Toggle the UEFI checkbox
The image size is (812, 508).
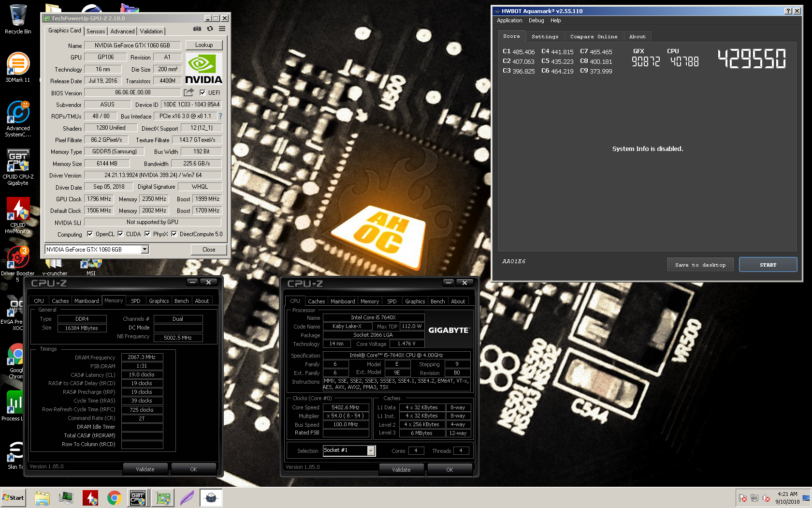coord(203,92)
